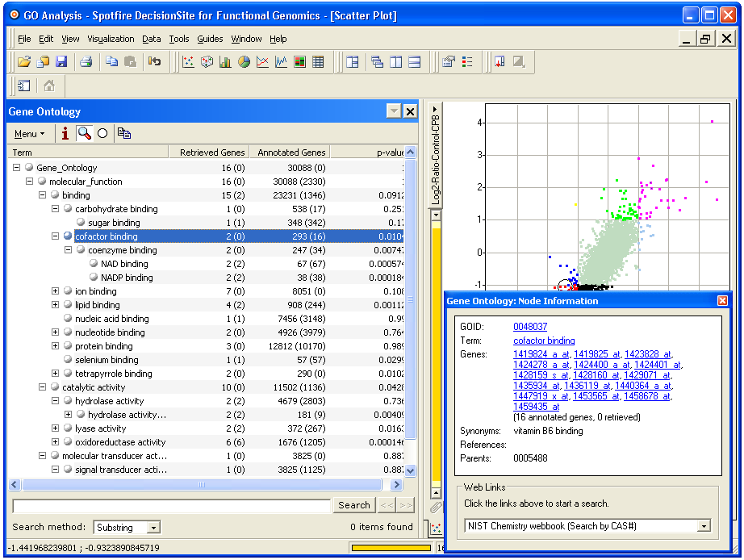Open the bar chart visualization

(x=225, y=62)
